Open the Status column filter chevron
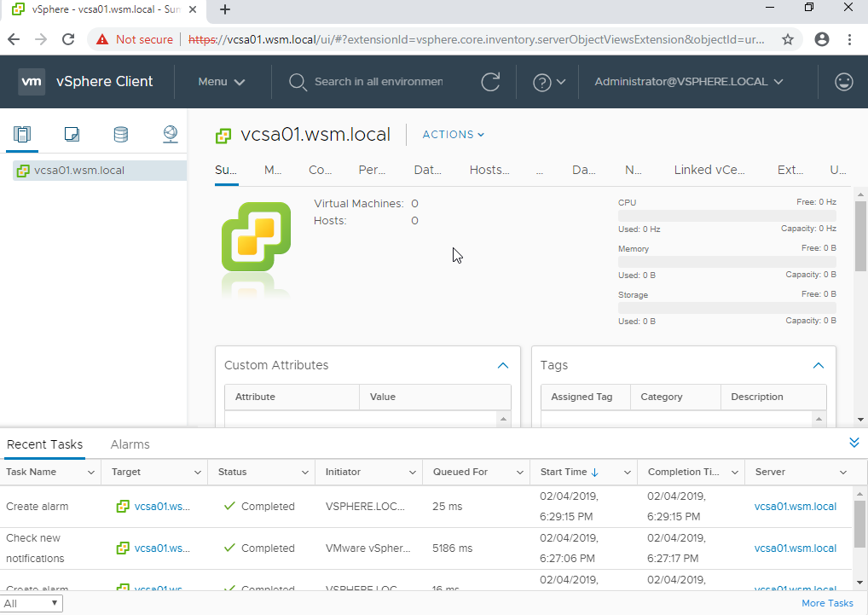Viewport: 868px width, 615px height. pos(305,473)
